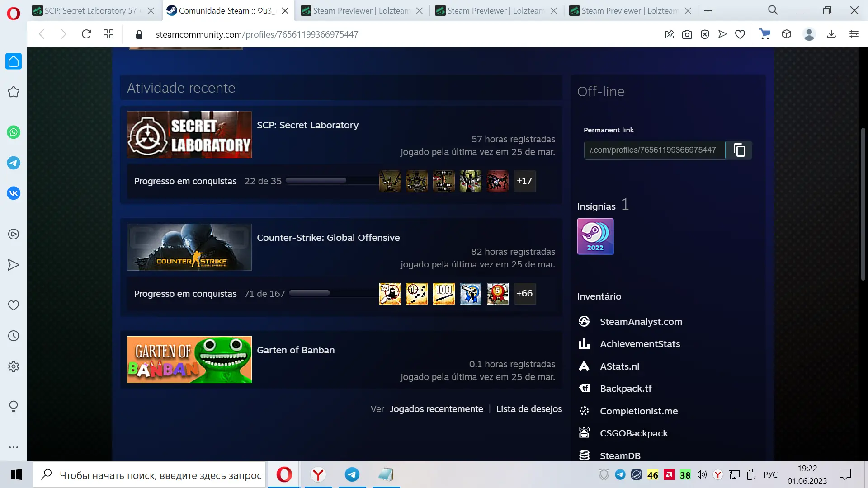Open My Flow arrow icon in sidebar
The image size is (868, 488).
coord(14,265)
